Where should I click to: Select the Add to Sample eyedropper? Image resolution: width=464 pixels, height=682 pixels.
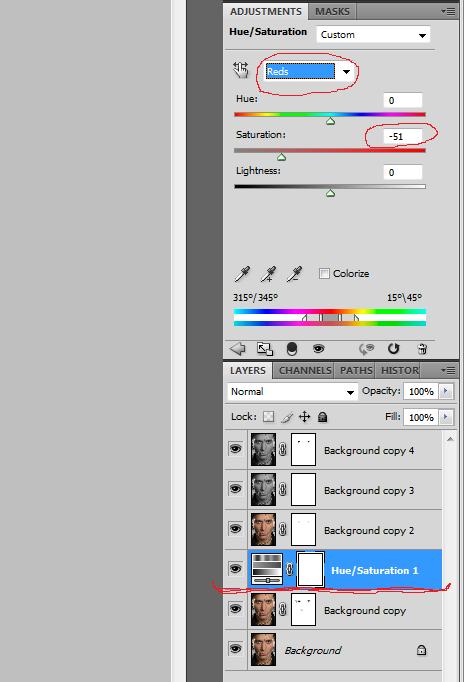click(x=268, y=274)
